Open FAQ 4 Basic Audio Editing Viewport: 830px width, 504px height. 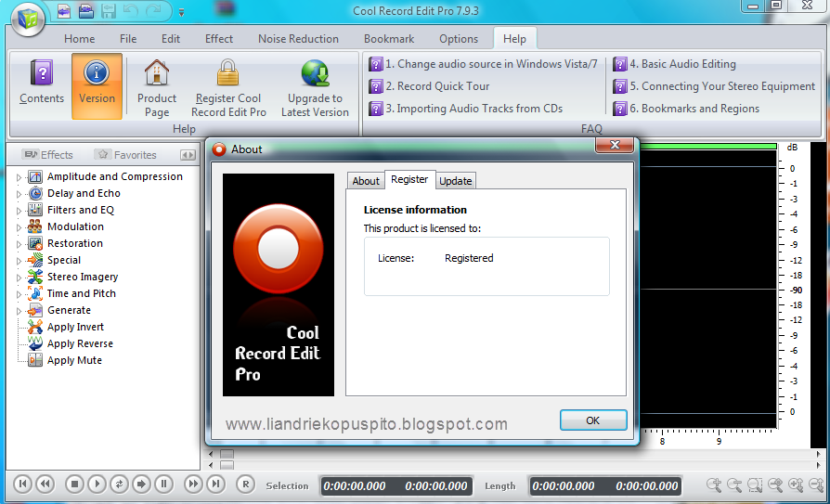click(674, 64)
